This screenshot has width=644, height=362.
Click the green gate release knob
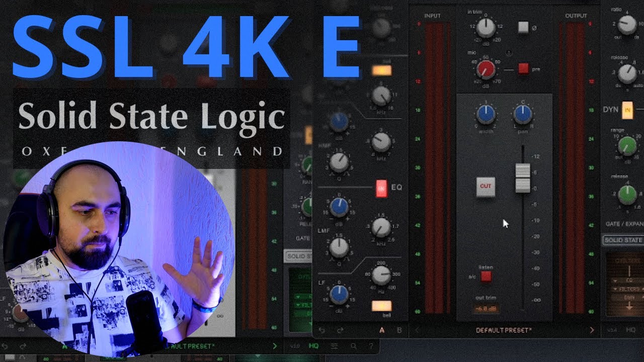627,195
